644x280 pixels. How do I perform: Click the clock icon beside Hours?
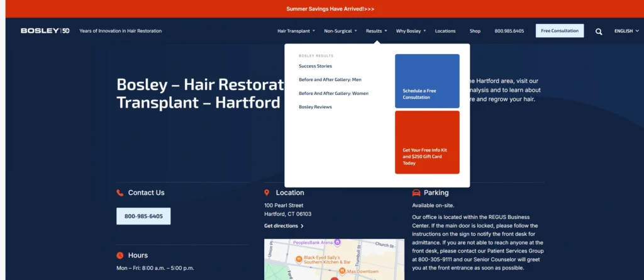120,255
